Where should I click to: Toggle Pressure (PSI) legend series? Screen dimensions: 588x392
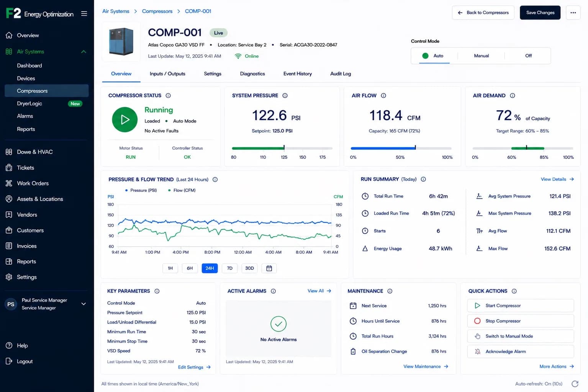click(141, 190)
